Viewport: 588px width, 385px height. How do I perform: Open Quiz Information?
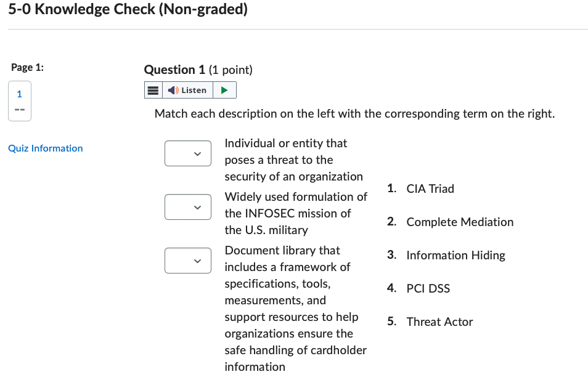(x=45, y=148)
